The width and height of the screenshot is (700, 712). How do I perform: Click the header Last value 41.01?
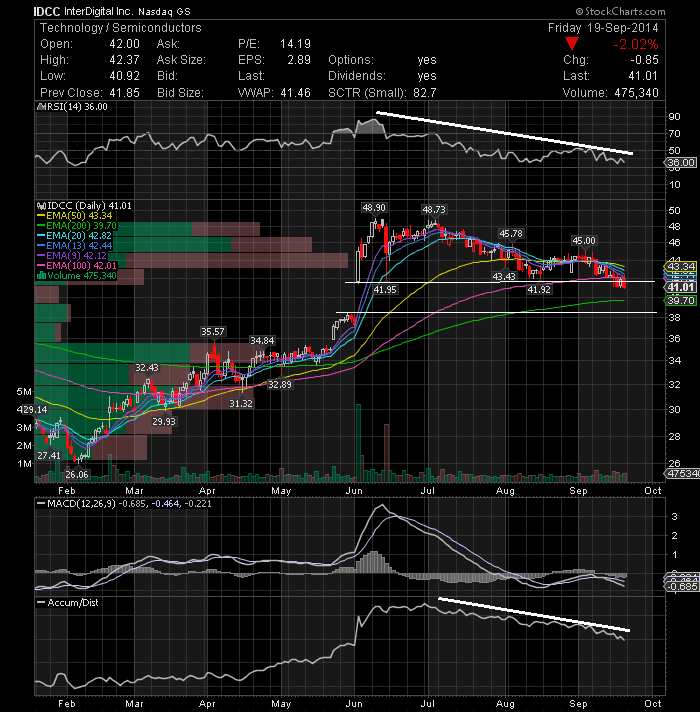pyautogui.click(x=643, y=76)
